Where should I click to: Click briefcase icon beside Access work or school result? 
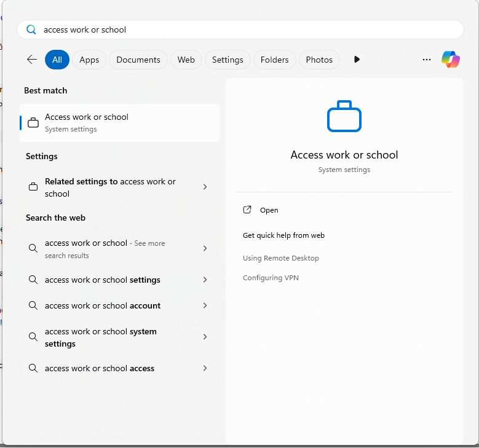point(33,123)
